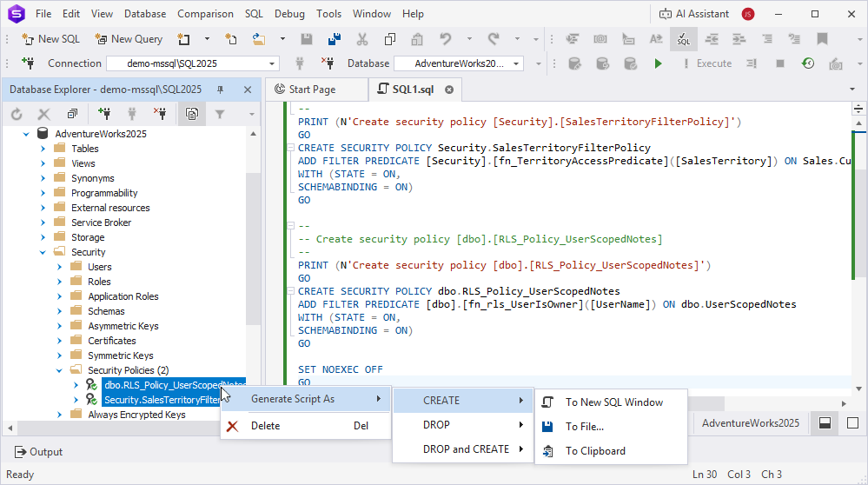Click the Execution history clock icon
The width and height of the screenshot is (868, 485).
(808, 63)
